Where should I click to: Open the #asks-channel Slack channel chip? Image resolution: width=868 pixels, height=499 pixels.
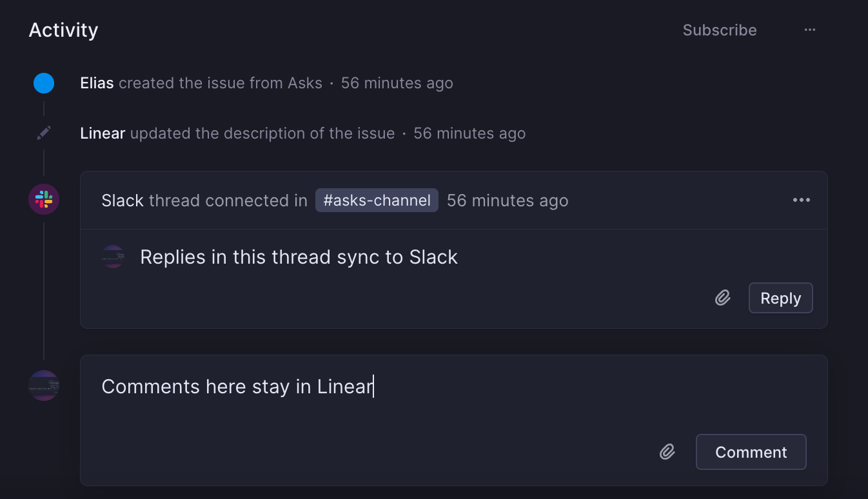[x=377, y=200]
